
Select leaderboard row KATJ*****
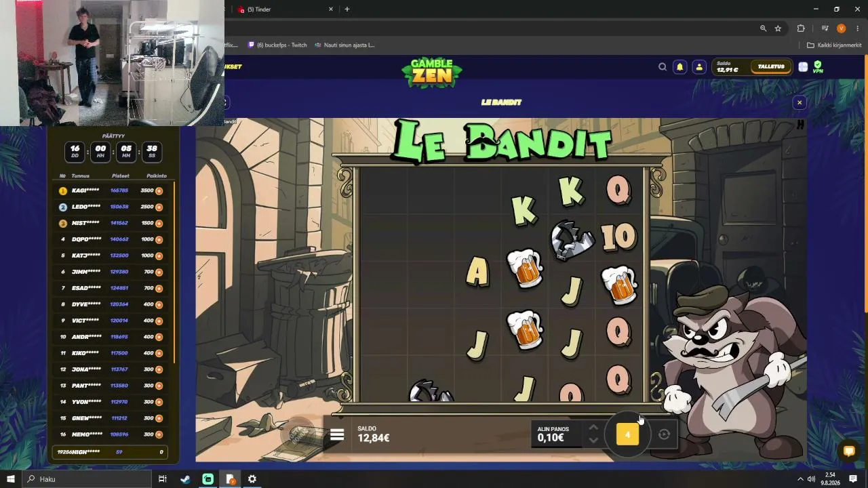pos(111,256)
